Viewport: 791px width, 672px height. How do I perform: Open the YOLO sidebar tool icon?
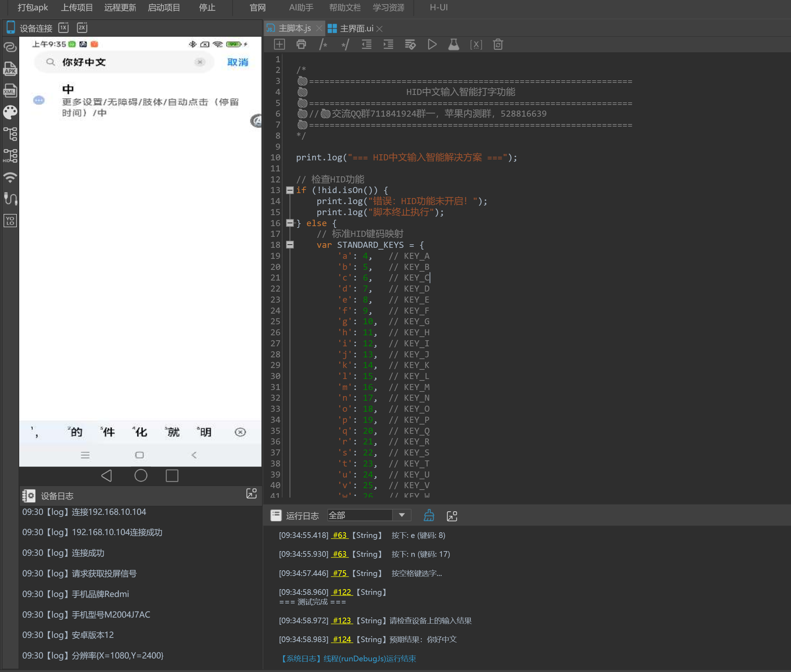(10, 220)
